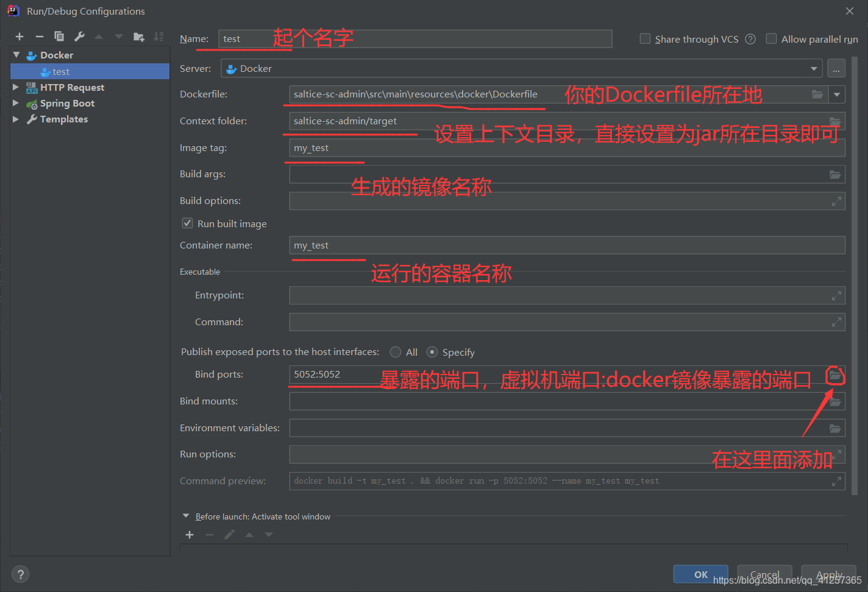The image size is (868, 592).
Task: Expand the Command field
Action: [836, 322]
